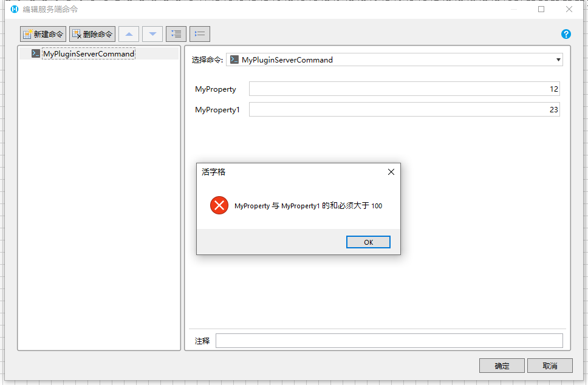Click the MyProperty1 label text
Viewport: 588px width, 385px height.
coord(217,110)
